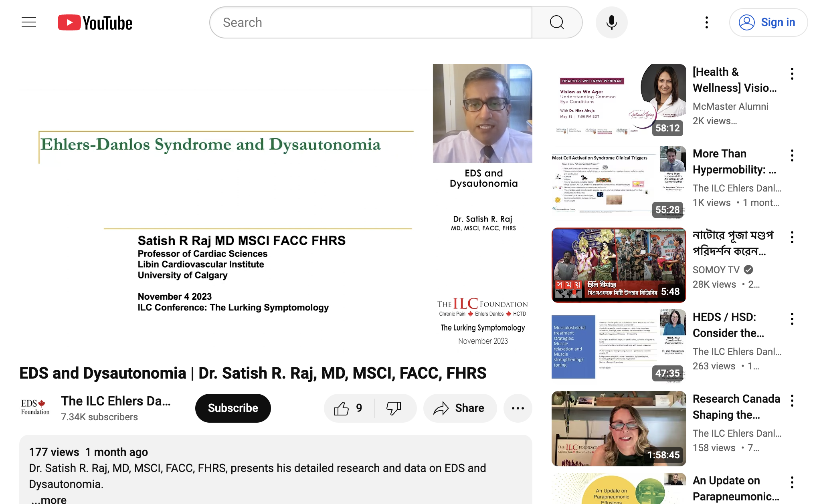This screenshot has width=821, height=504.
Task: Open Health & Wellness Vision video thumbnail
Action: (619, 101)
